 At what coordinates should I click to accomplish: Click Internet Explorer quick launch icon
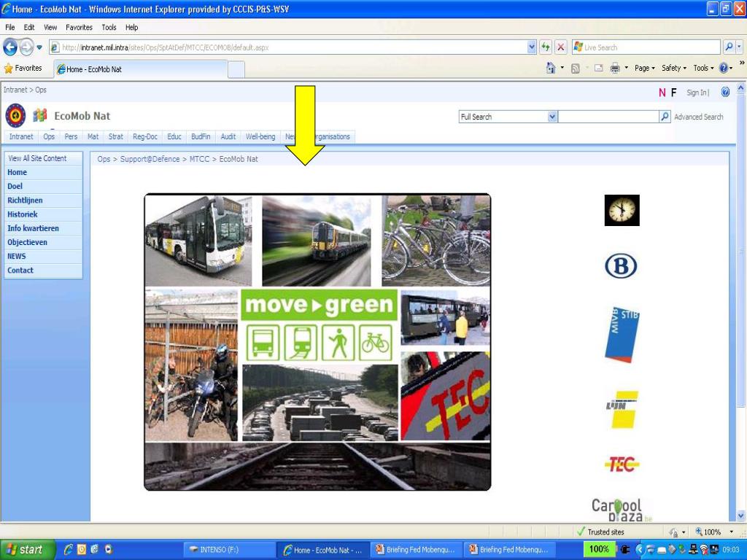[68, 550]
